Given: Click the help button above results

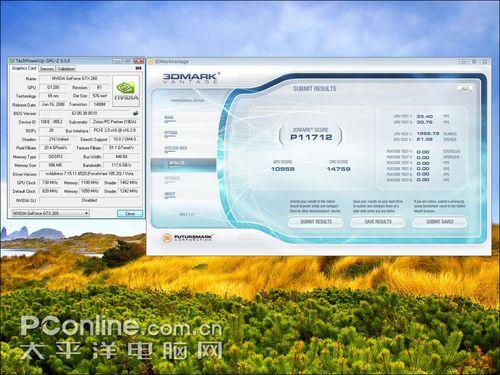Looking at the screenshot, I should click(465, 89).
